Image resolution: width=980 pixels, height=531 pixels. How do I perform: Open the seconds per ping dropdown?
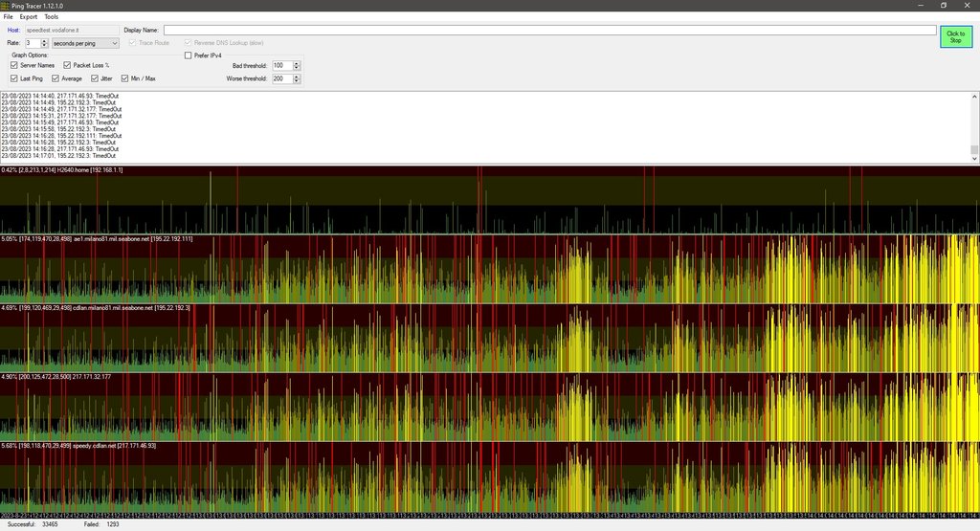[85, 43]
